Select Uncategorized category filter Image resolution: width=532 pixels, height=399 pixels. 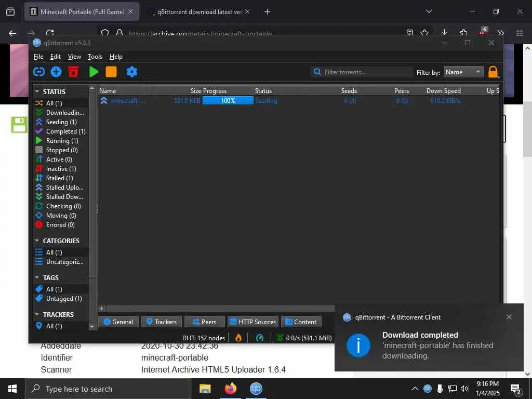click(61, 262)
